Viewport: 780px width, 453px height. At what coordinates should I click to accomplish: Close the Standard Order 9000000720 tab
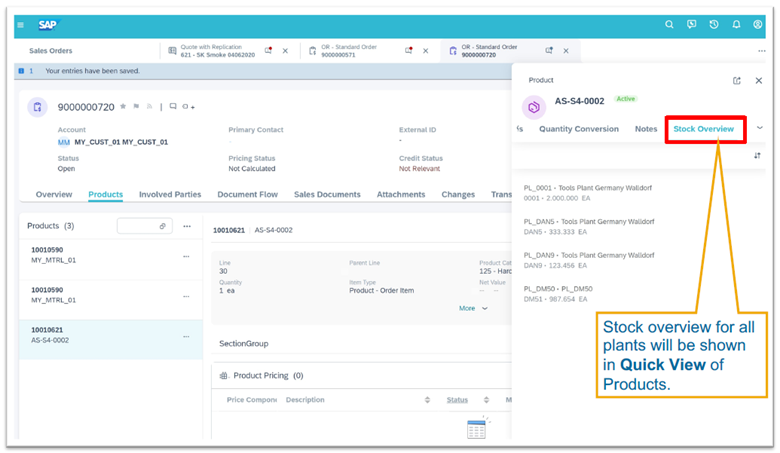(x=566, y=51)
